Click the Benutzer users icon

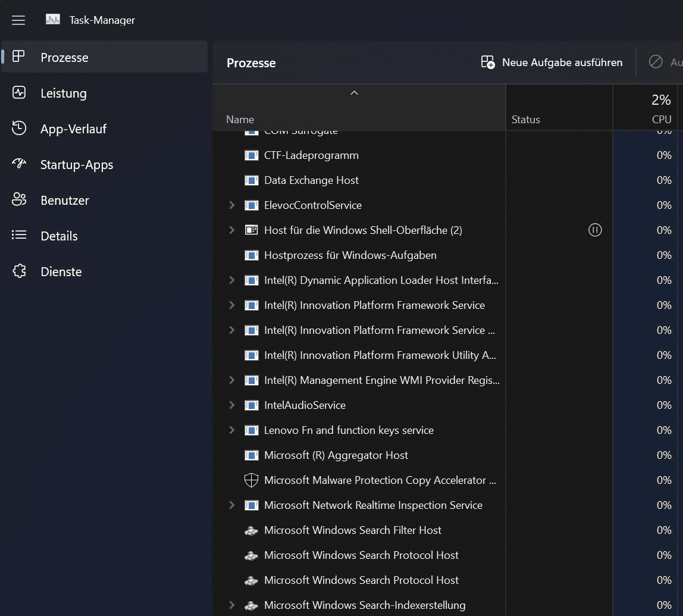[19, 200]
